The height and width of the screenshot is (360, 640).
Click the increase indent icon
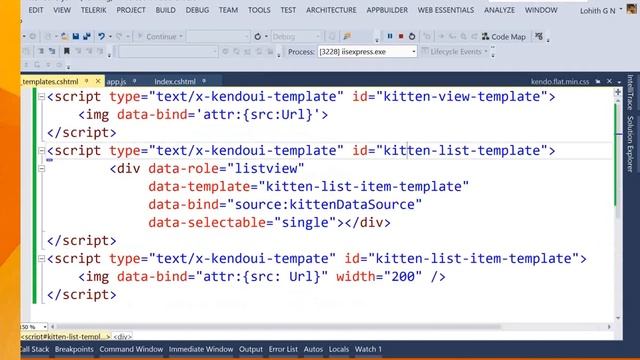[x=52, y=51]
